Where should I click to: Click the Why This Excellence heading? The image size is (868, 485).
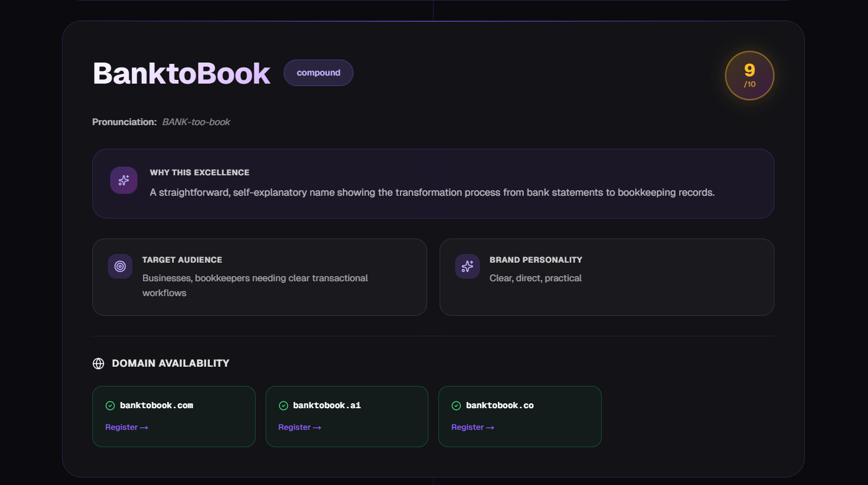tap(199, 172)
